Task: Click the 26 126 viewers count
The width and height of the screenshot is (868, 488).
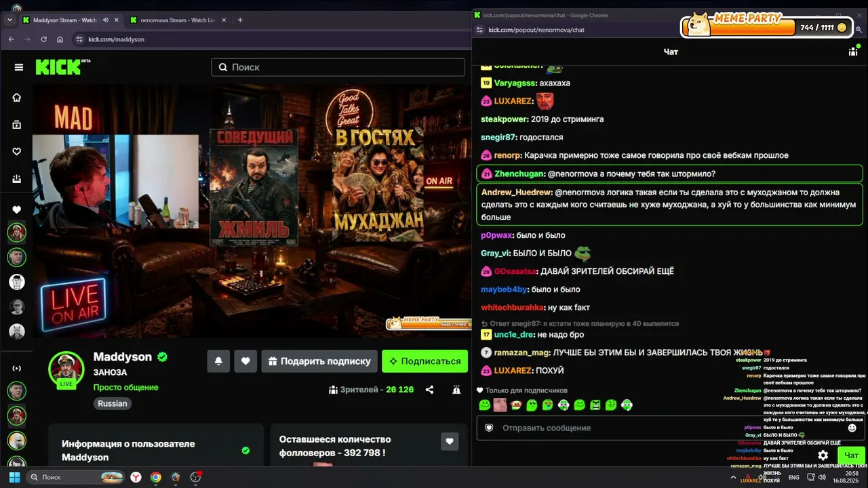Action: pos(399,390)
